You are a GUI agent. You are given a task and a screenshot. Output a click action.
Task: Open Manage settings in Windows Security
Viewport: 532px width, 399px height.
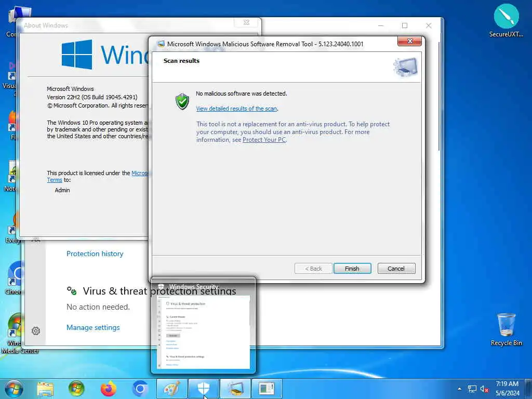93,327
